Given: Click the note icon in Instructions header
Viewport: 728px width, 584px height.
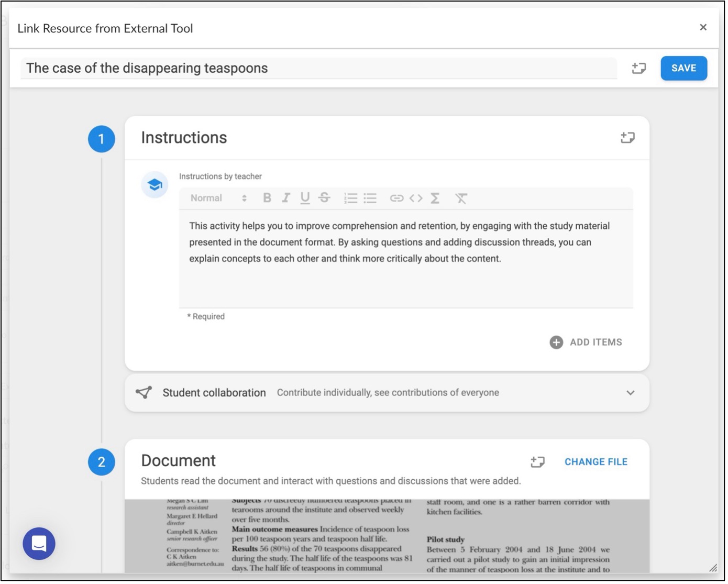Looking at the screenshot, I should click(x=627, y=138).
